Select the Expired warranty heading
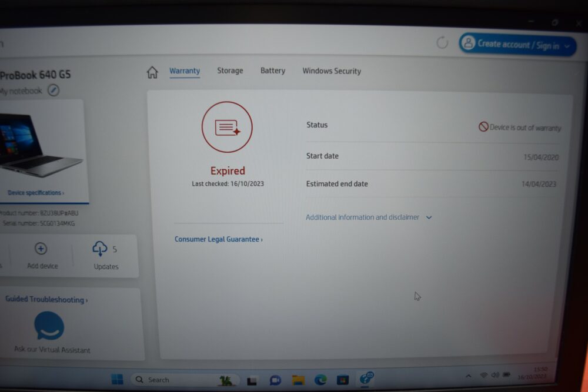Image resolution: width=588 pixels, height=392 pixels. [x=228, y=171]
